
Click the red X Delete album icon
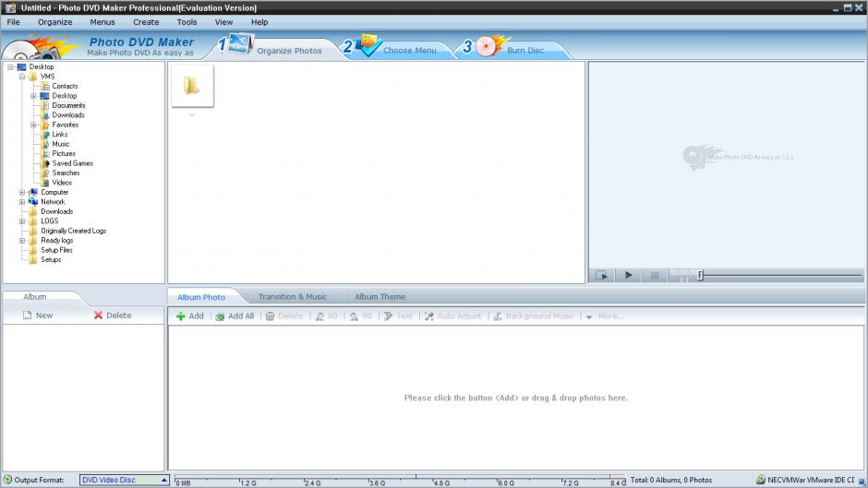pyautogui.click(x=98, y=315)
